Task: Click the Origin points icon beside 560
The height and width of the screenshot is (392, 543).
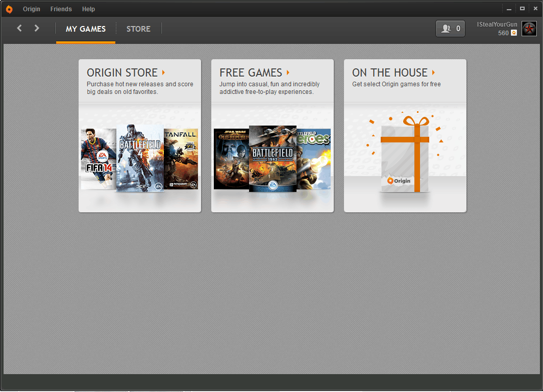Action: 514,33
